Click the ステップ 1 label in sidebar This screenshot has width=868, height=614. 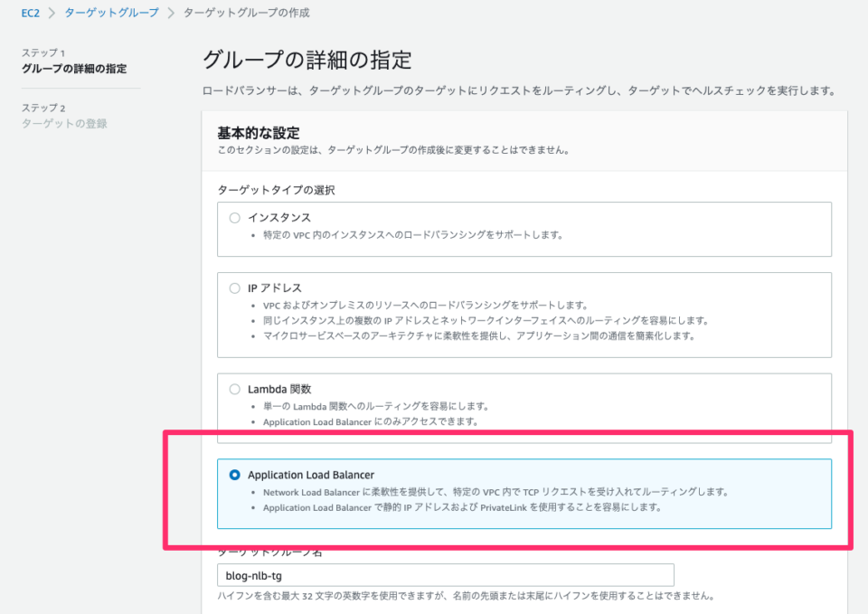click(43, 53)
